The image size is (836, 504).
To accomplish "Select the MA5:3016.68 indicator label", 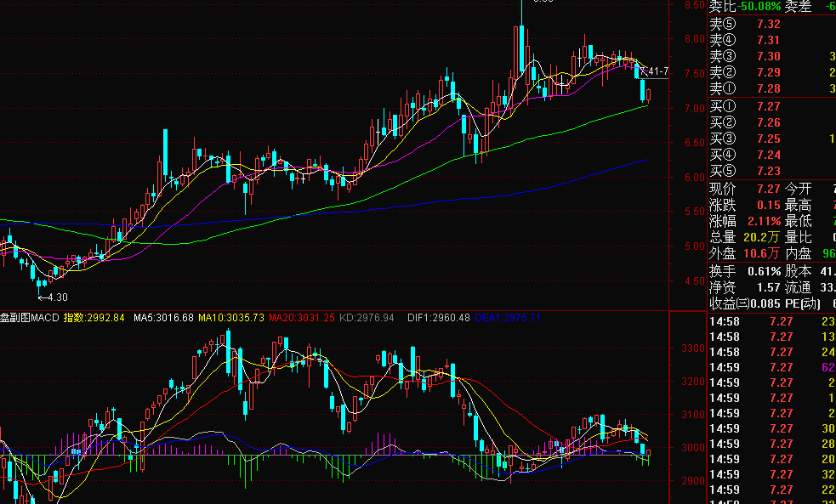I will tap(163, 318).
